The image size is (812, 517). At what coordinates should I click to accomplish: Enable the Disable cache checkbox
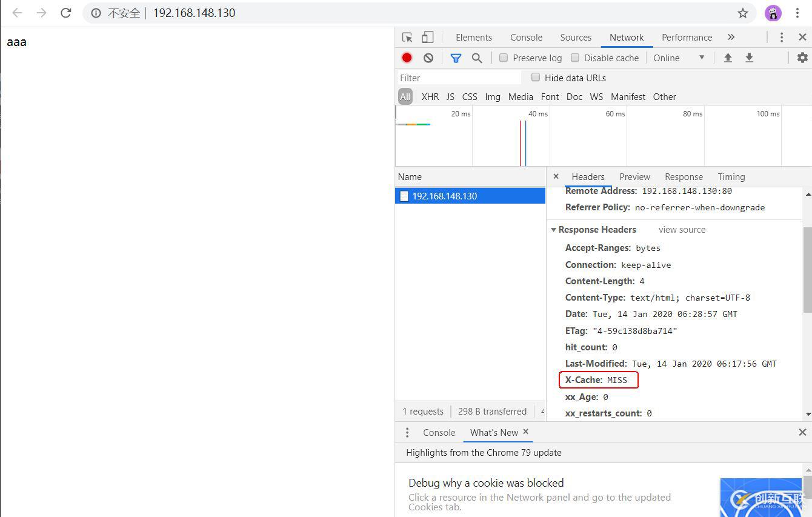(x=575, y=58)
